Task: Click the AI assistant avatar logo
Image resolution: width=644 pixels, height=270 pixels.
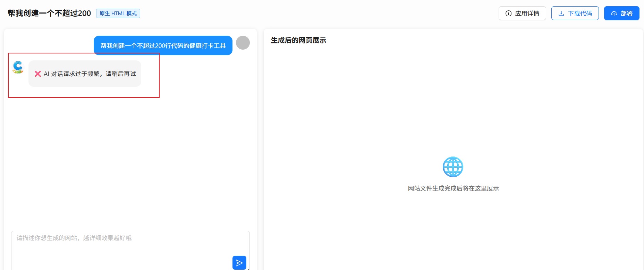Action: coord(18,67)
